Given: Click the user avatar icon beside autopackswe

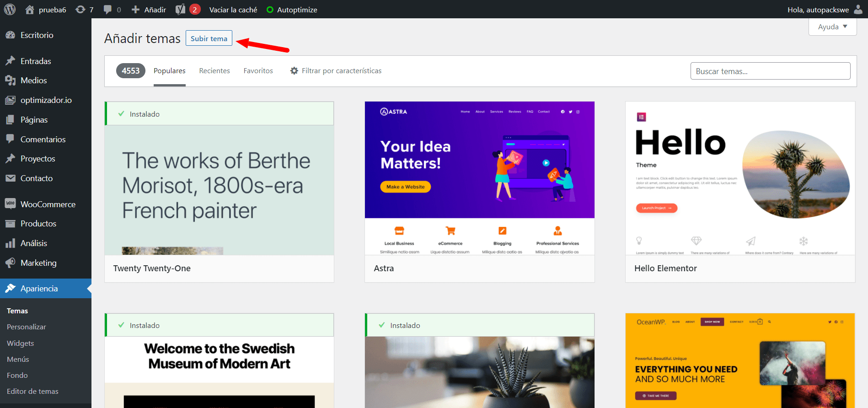Looking at the screenshot, I should click(858, 9).
